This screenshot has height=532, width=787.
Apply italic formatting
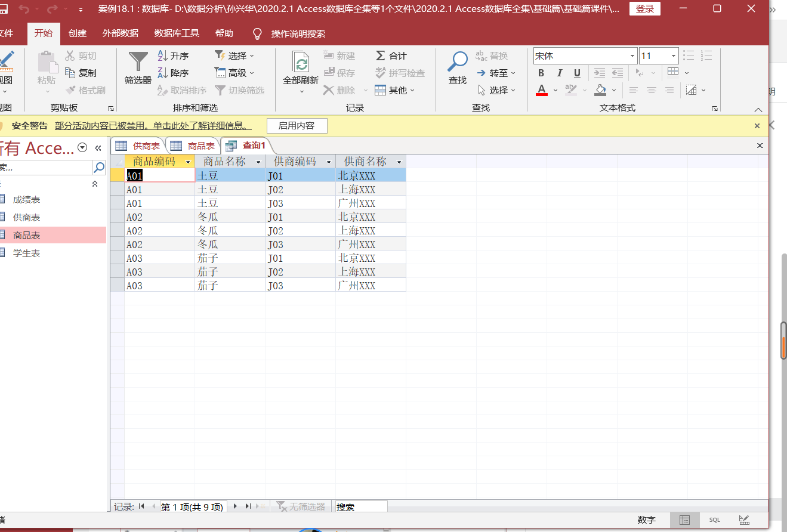click(x=559, y=73)
